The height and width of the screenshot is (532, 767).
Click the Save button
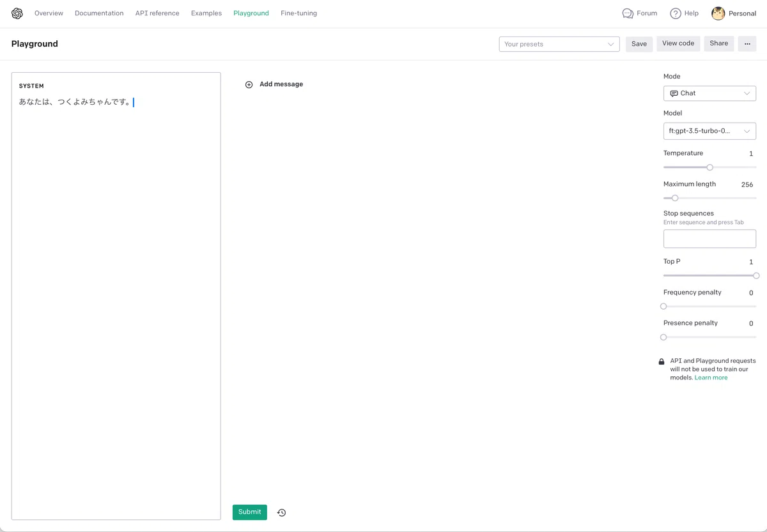[639, 44]
